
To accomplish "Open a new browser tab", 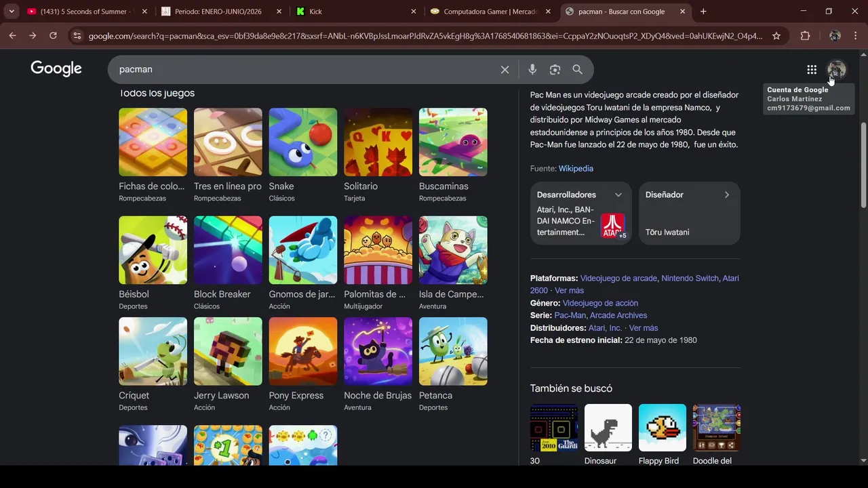I will (x=703, y=12).
